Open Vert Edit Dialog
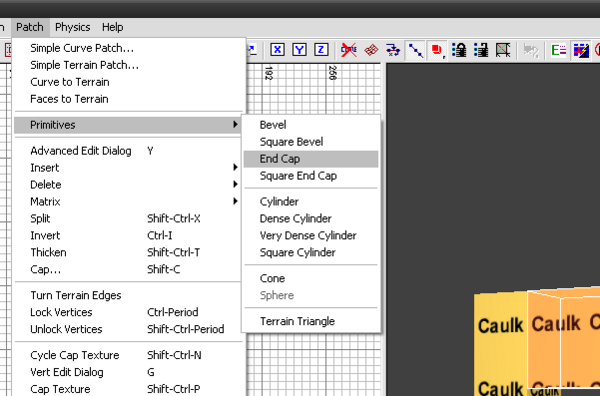 pyautogui.click(x=129, y=372)
